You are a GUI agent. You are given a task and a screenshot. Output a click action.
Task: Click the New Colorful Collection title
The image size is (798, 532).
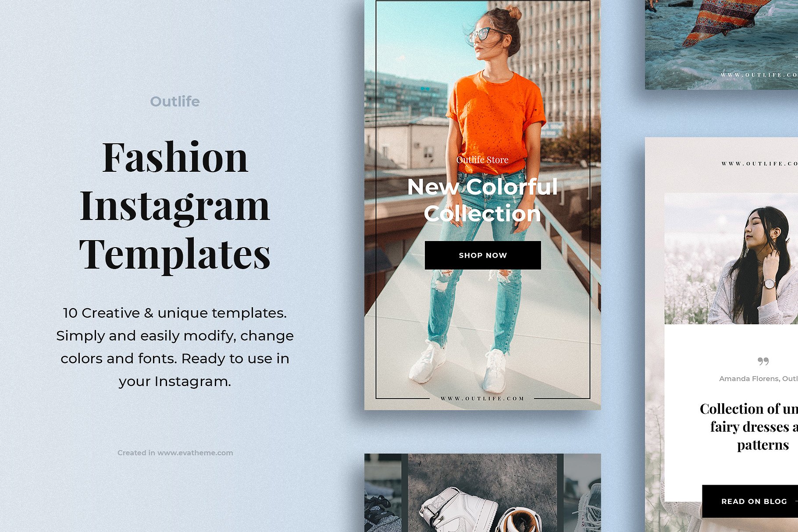tap(482, 200)
